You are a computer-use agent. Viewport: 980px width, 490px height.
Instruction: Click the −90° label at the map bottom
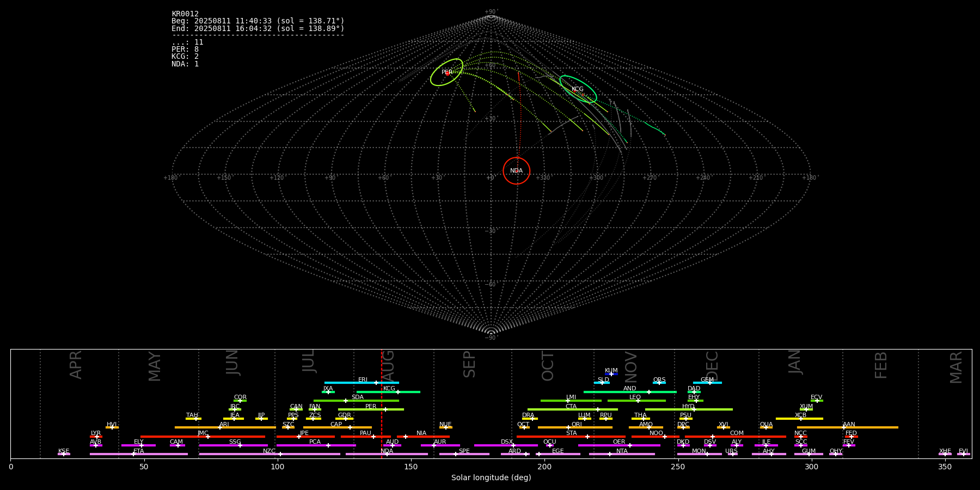click(x=491, y=338)
